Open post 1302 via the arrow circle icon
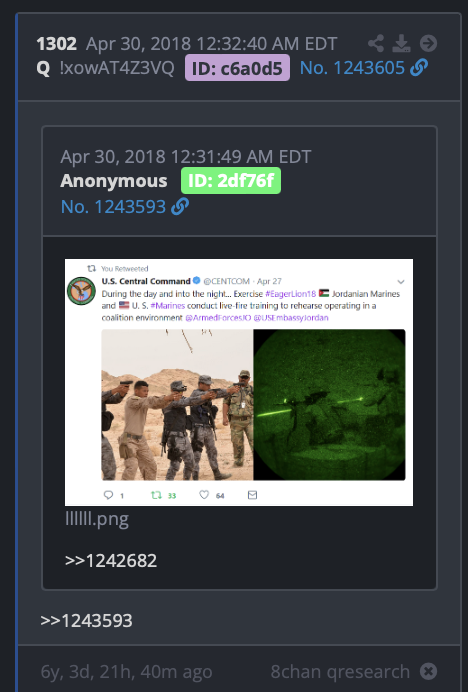468x692 pixels. [x=428, y=44]
